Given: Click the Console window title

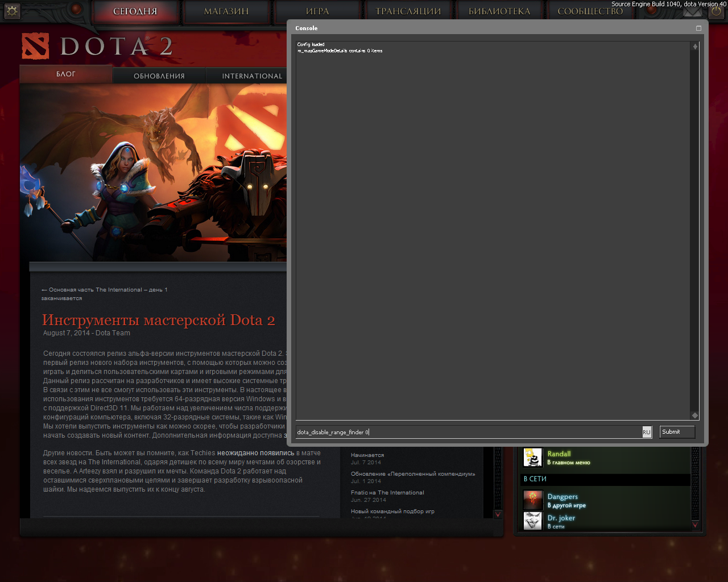Looking at the screenshot, I should (x=307, y=28).
